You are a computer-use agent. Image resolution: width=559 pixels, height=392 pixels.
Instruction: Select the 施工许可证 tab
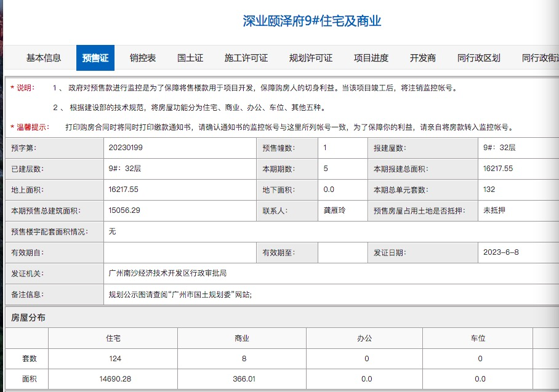tap(244, 57)
